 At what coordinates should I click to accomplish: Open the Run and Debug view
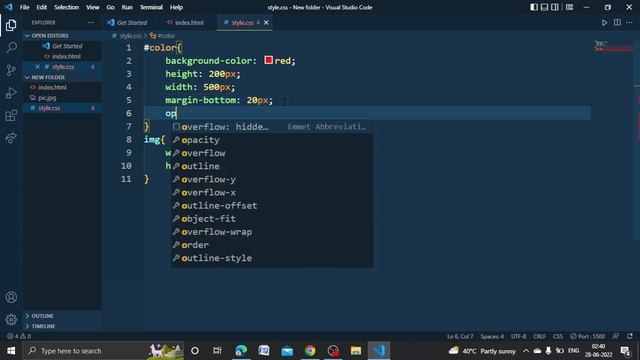11,93
